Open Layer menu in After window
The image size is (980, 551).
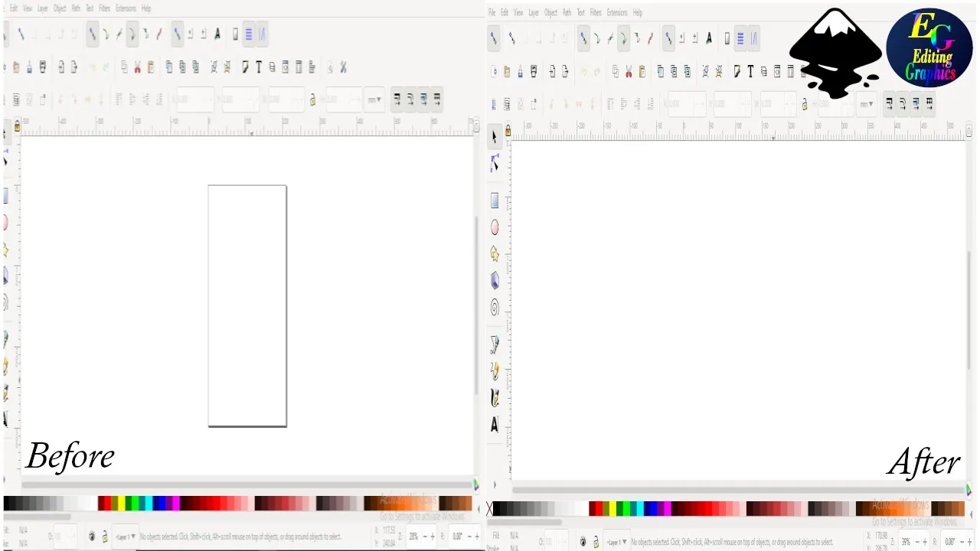pos(534,13)
